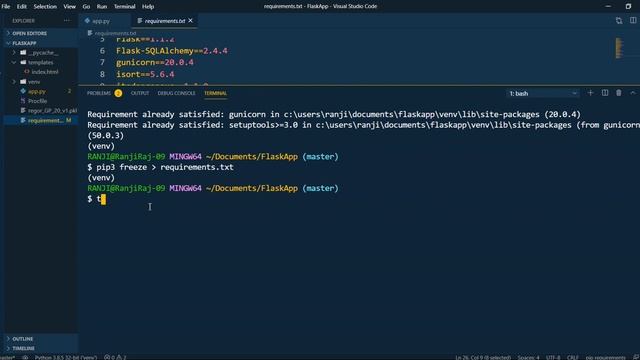Open the Go menu
The image size is (640, 360).
point(86,7)
